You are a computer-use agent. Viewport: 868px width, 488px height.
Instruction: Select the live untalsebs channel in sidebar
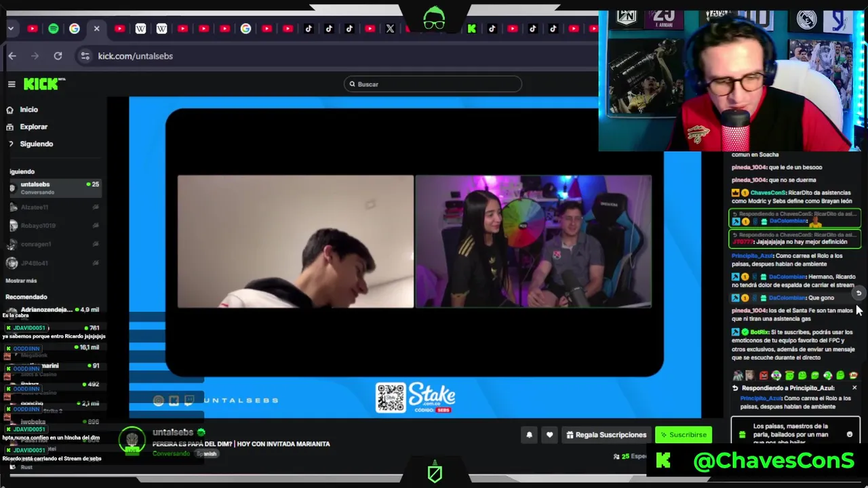54,188
